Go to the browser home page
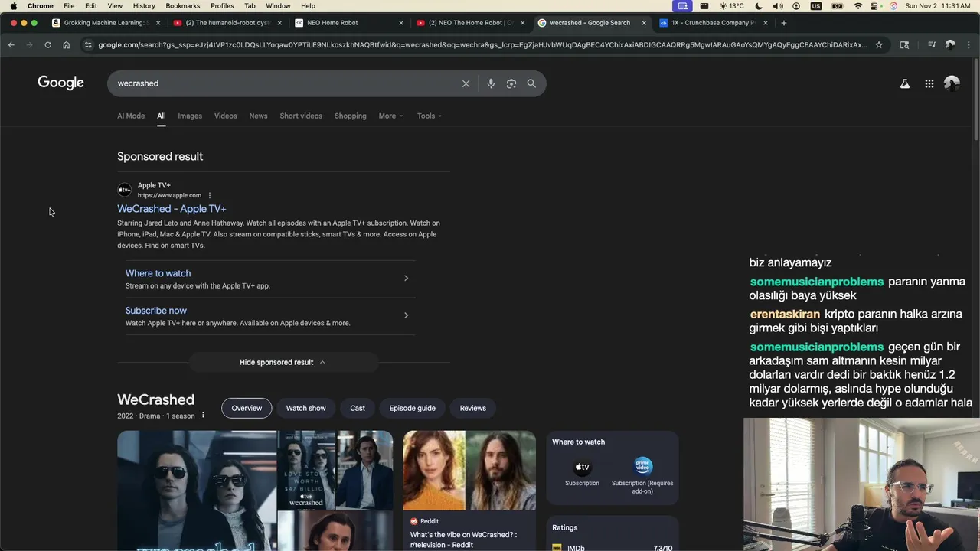Image resolution: width=980 pixels, height=551 pixels. click(67, 45)
